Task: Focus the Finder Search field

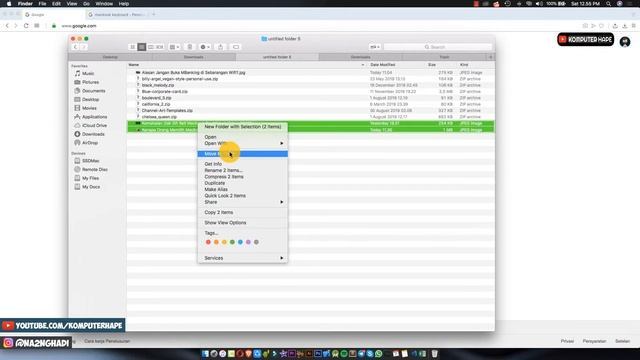Action: tap(438, 47)
